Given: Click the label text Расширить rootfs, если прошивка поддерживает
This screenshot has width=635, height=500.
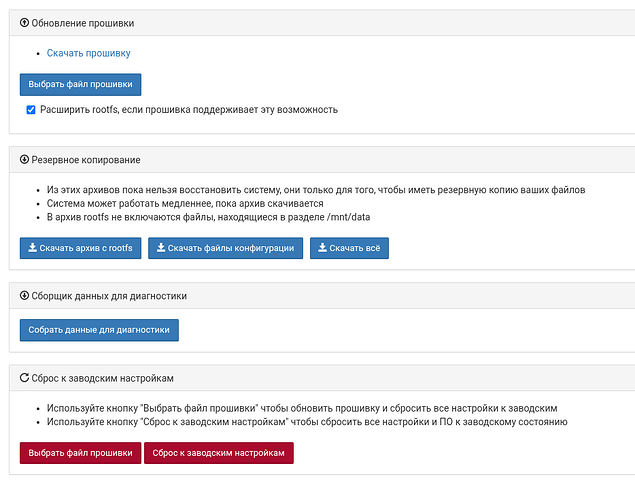Looking at the screenshot, I should pos(189,110).
